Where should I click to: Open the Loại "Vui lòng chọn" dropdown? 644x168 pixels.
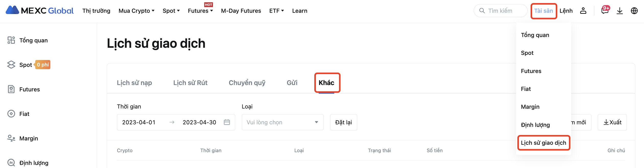[x=282, y=122]
